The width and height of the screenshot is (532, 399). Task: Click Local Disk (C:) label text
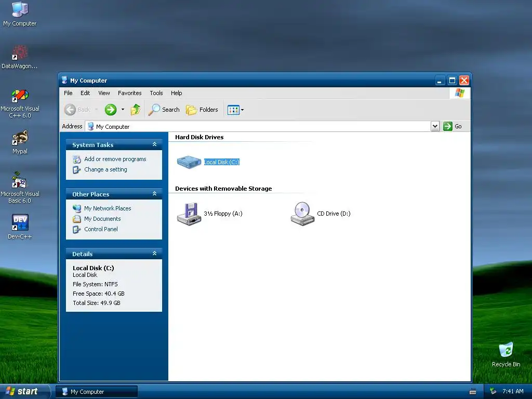pyautogui.click(x=221, y=162)
